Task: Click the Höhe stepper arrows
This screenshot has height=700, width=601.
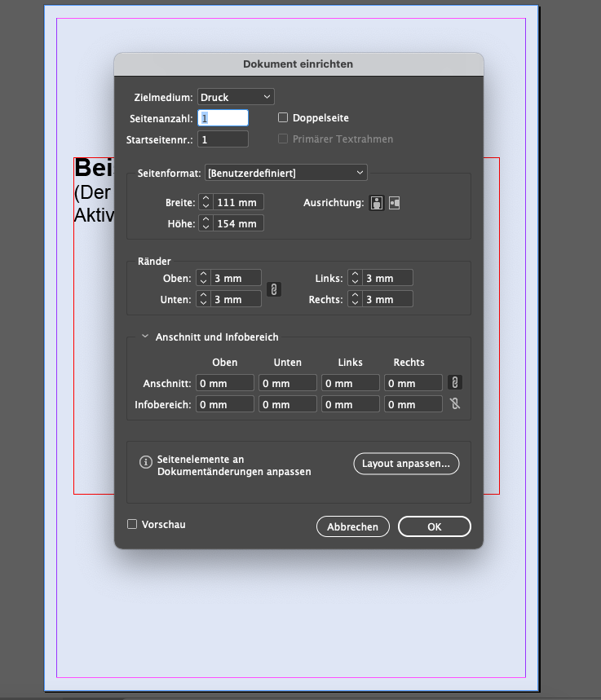Action: coord(205,223)
